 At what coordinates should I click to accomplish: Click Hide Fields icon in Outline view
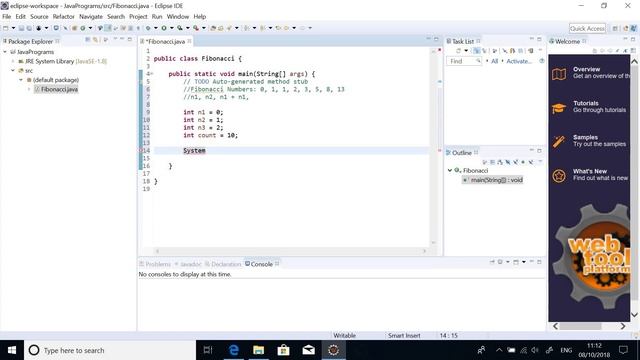coord(508,162)
